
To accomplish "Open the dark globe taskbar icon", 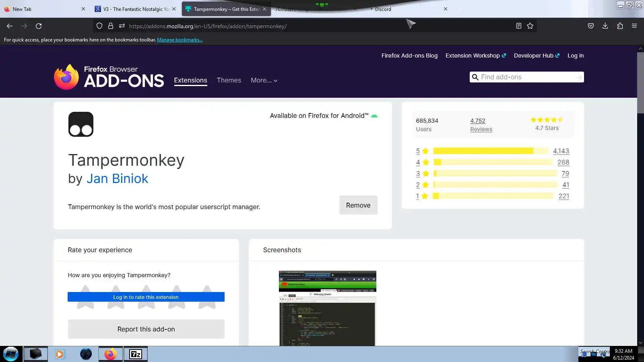I will [86, 354].
